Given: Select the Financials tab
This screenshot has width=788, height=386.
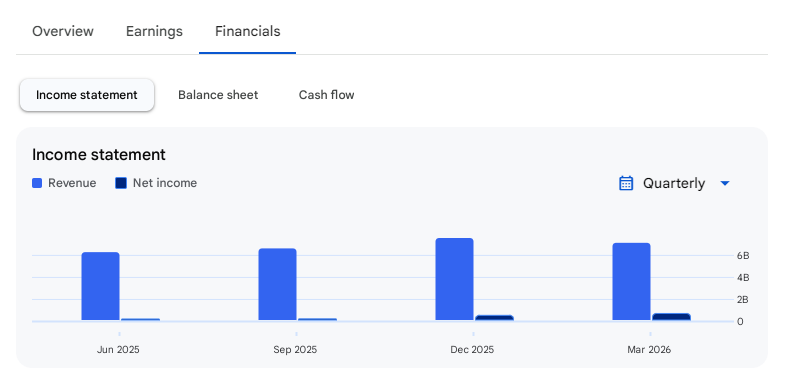Looking at the screenshot, I should click(247, 31).
